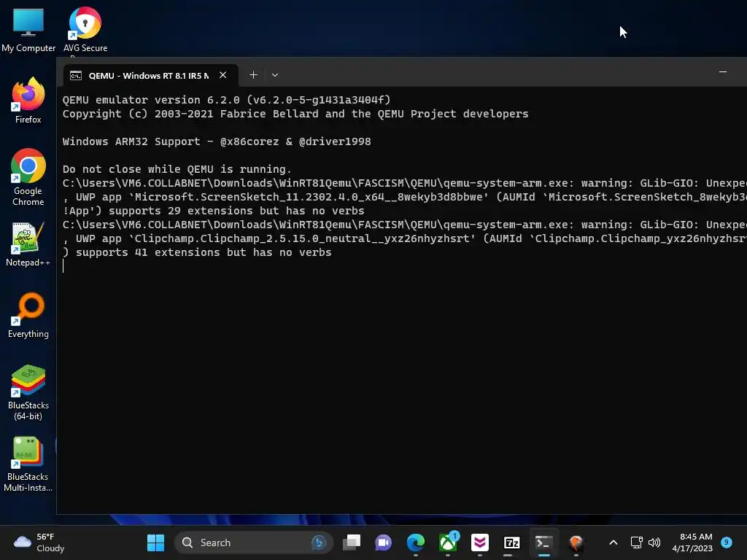Click the Copyright Fabrice Bellard line

(295, 114)
